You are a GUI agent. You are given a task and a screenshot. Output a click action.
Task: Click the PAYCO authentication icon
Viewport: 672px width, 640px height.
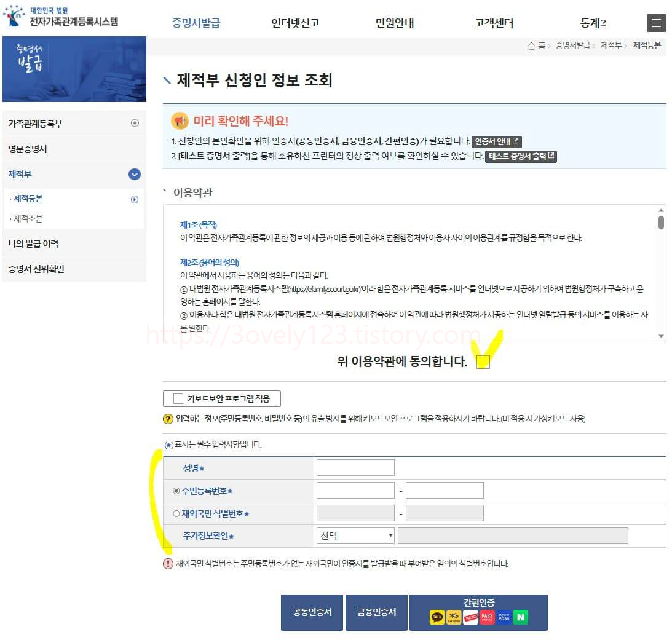pyautogui.click(x=470, y=617)
